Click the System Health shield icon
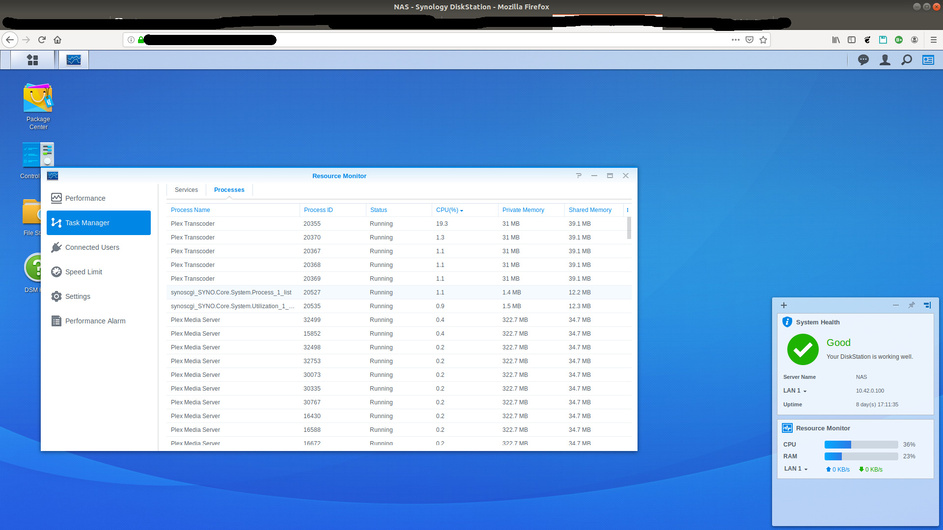This screenshot has height=530, width=943. click(x=787, y=322)
